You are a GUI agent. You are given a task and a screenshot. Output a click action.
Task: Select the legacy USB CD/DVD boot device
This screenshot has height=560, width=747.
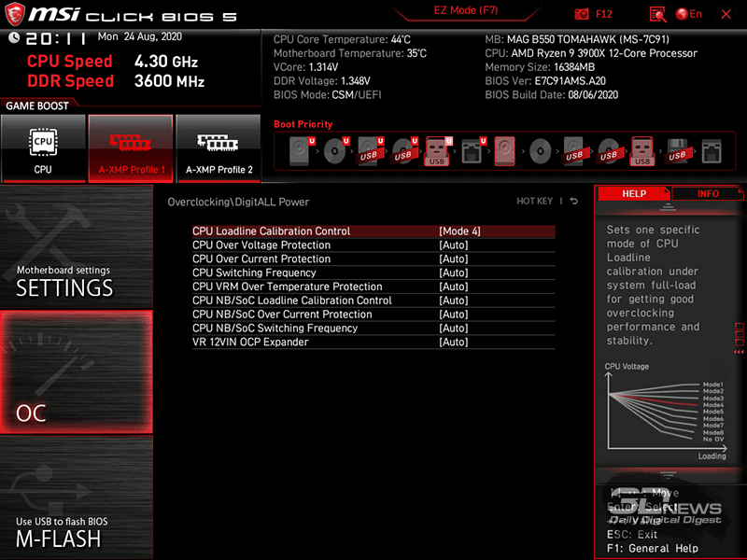pos(609,151)
